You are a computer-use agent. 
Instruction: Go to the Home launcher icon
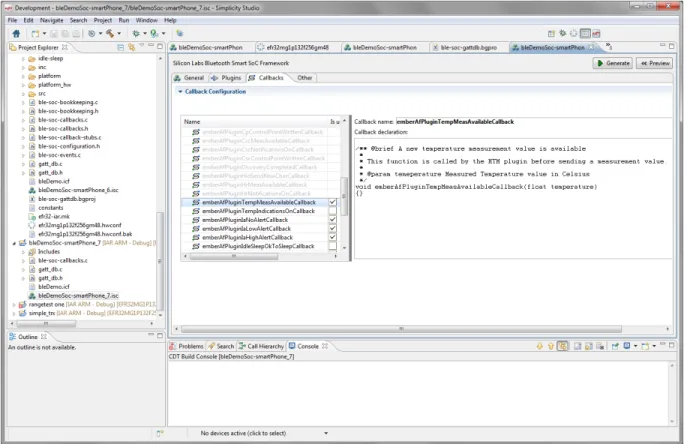click(x=16, y=33)
